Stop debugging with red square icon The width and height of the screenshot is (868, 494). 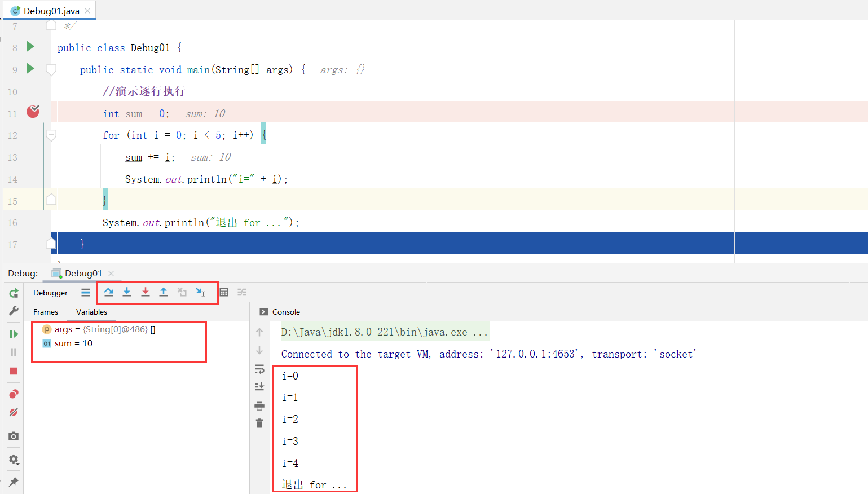(14, 371)
